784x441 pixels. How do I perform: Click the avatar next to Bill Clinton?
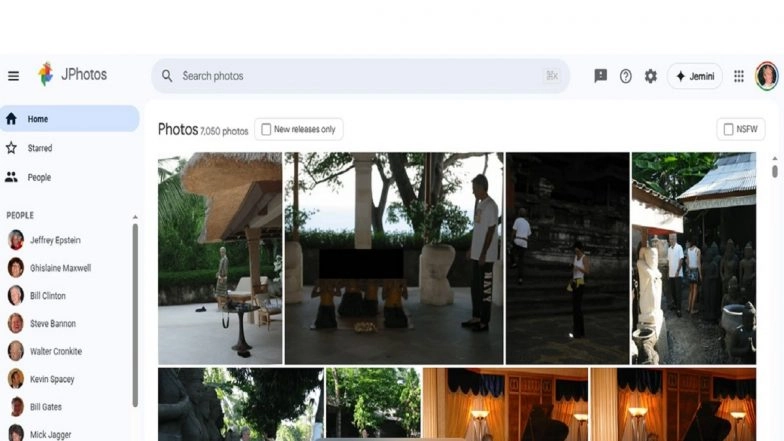[16, 296]
